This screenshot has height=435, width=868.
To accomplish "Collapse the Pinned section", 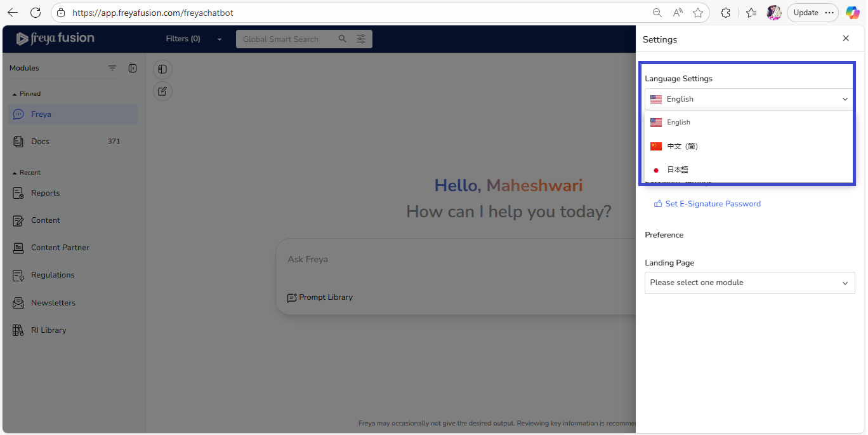I will pos(15,94).
